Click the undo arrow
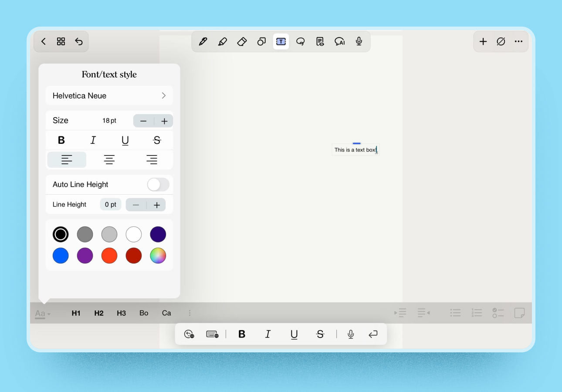This screenshot has width=562, height=392. pyautogui.click(x=79, y=41)
